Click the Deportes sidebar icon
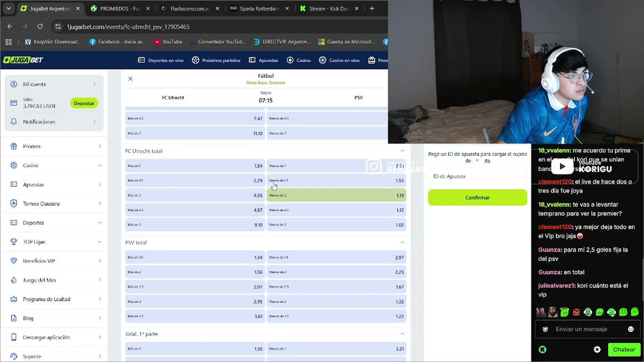Viewport: 644px width, 362px height. pos(14,223)
